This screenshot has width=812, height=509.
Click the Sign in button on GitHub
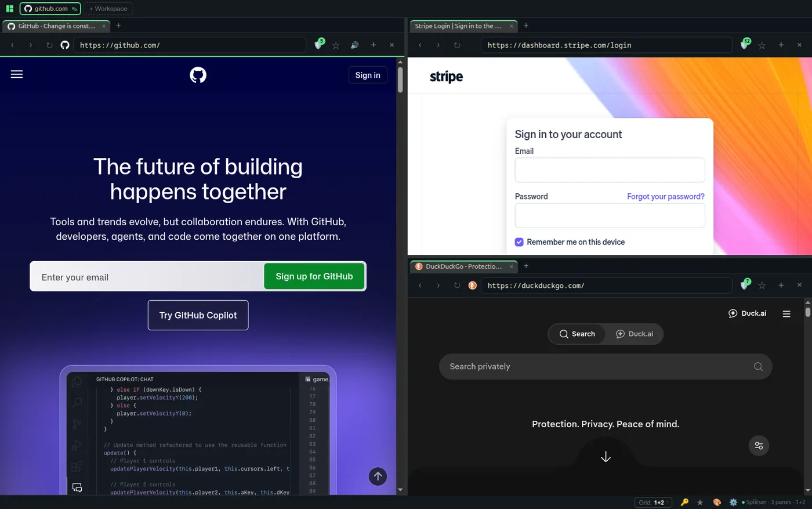(x=368, y=75)
